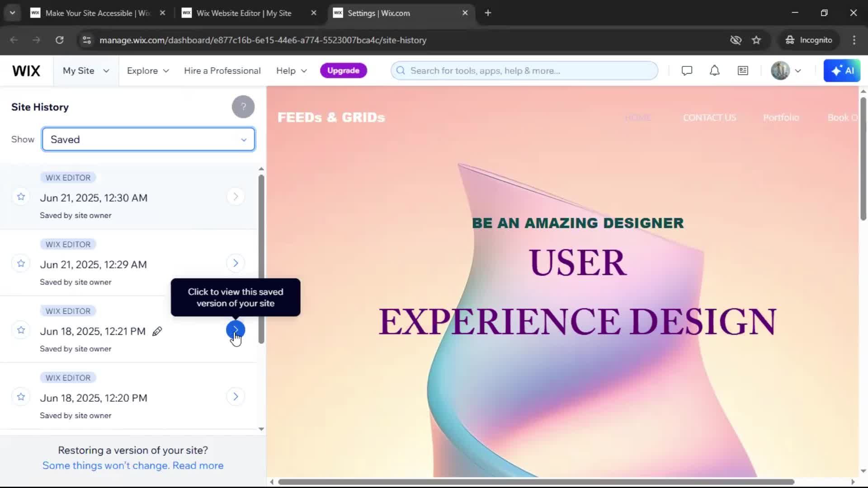The image size is (868, 488).
Task: Click the third-party cookies blocked eye icon
Action: pyautogui.click(x=736, y=40)
